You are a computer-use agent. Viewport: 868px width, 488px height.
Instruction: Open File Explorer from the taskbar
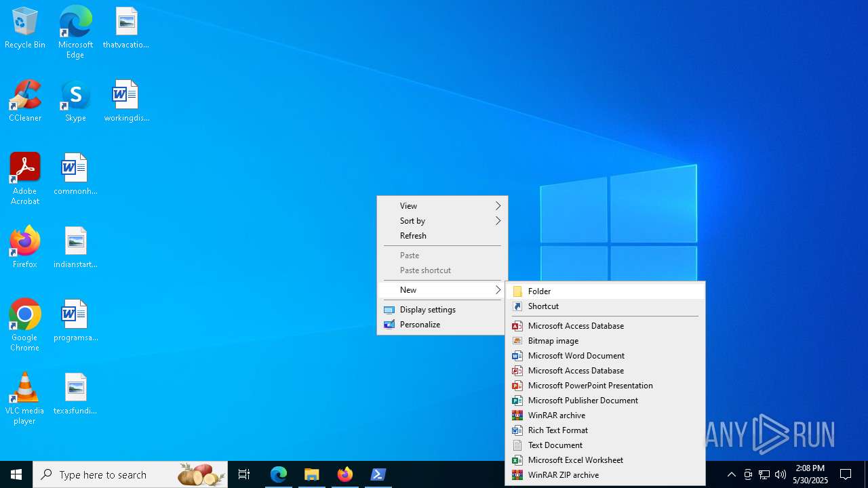[312, 474]
